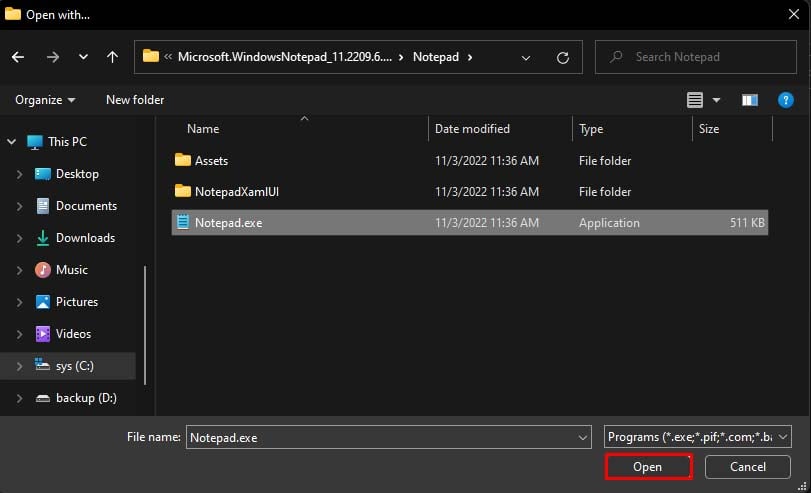Click the Open button
The image size is (811, 493).
(648, 467)
